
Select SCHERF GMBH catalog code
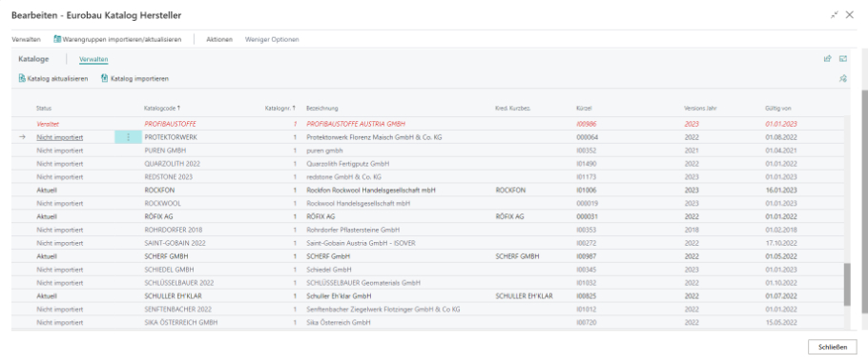165,256
